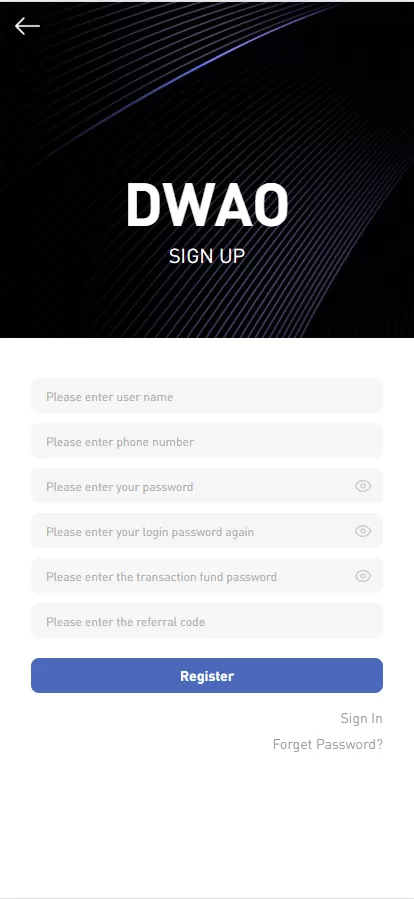This screenshot has height=899, width=414.
Task: Toggle visibility of the repeated login password
Action: tap(363, 531)
